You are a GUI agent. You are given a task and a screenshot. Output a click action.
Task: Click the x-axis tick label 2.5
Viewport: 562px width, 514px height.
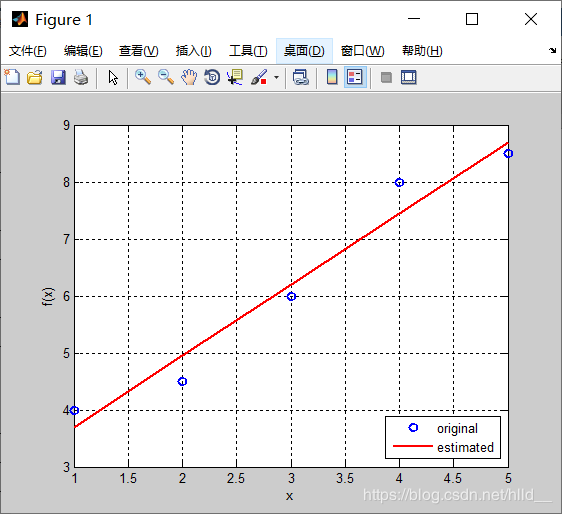pyautogui.click(x=236, y=478)
